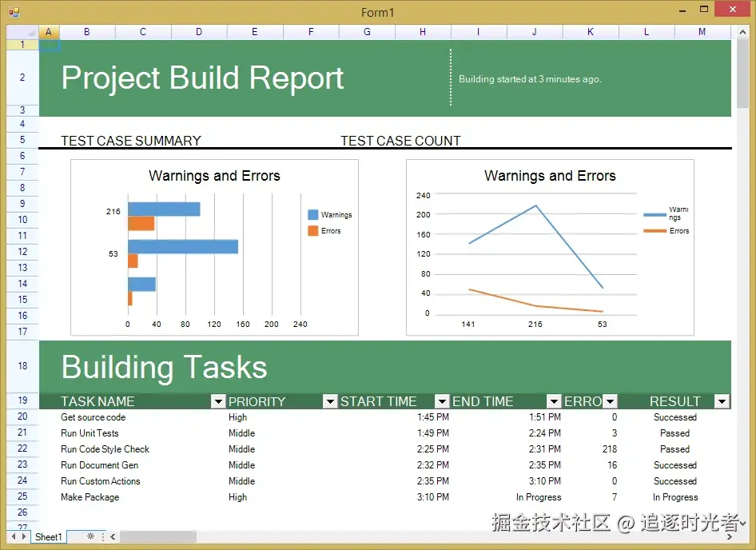The image size is (756, 550).
Task: Add a new sheet with the asterisk icon
Action: pos(90,536)
